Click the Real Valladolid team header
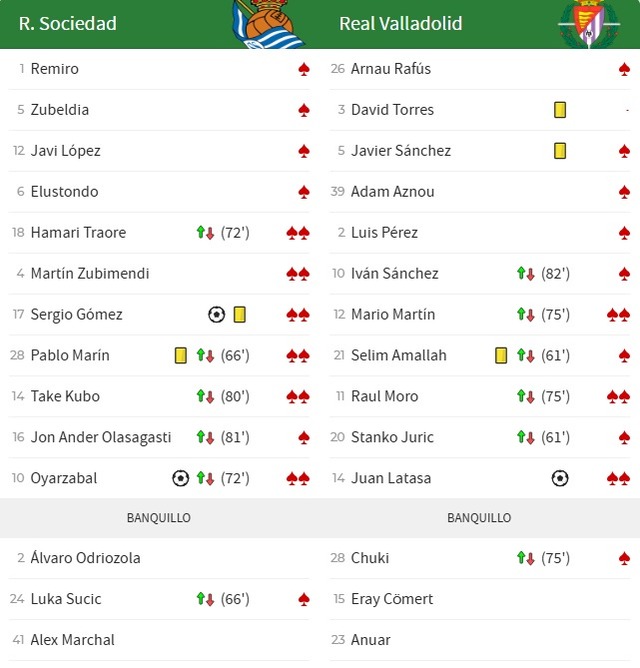The height and width of the screenshot is (668, 640). point(400,23)
